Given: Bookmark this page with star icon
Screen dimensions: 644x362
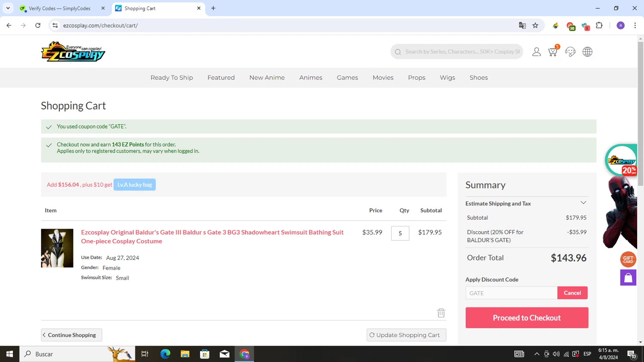Looking at the screenshot, I should 535,25.
